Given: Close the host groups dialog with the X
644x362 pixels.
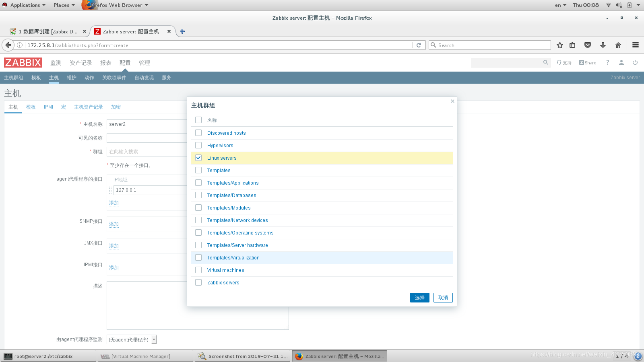Looking at the screenshot, I should (x=452, y=101).
